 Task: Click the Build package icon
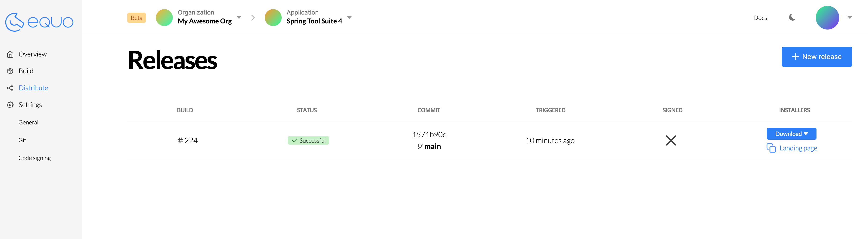[10, 71]
